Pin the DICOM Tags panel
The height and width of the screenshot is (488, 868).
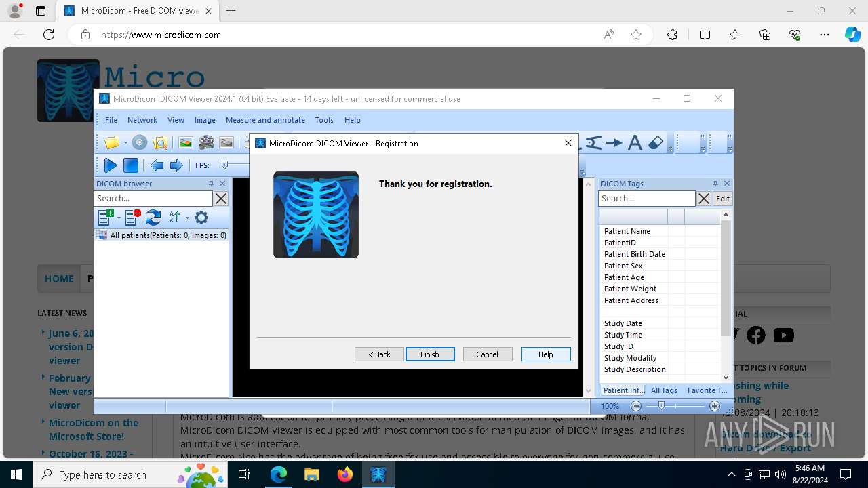715,184
